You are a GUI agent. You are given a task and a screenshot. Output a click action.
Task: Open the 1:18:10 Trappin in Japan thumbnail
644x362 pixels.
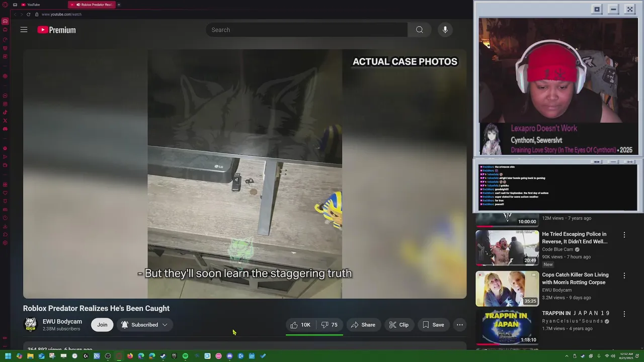pos(507,327)
